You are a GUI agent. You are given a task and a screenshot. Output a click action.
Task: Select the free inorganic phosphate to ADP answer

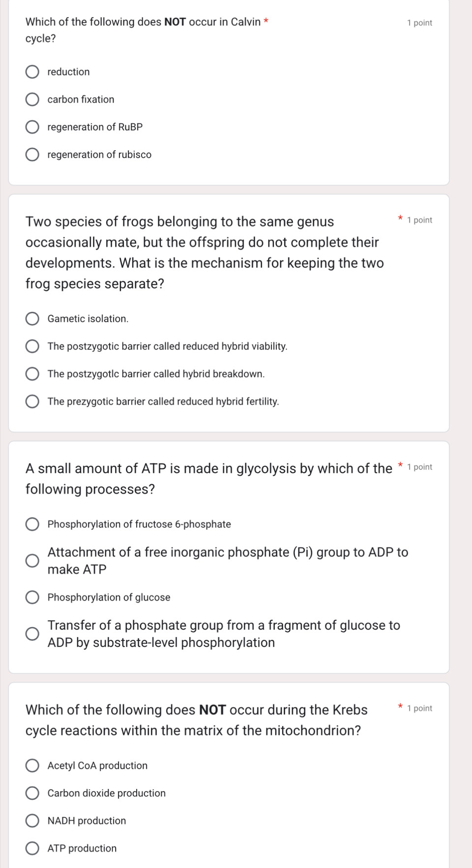[x=32, y=560]
